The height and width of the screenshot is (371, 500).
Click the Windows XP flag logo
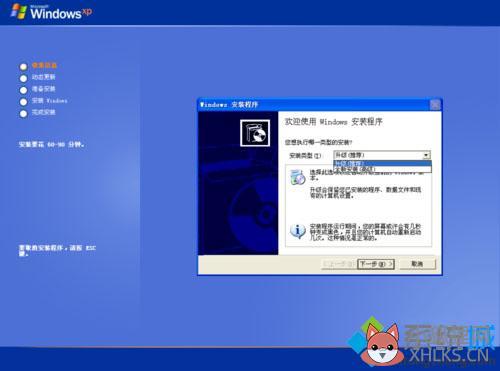click(19, 11)
